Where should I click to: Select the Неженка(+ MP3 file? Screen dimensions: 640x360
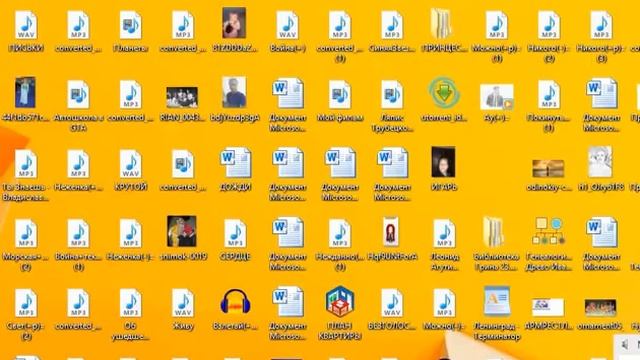[78, 164]
